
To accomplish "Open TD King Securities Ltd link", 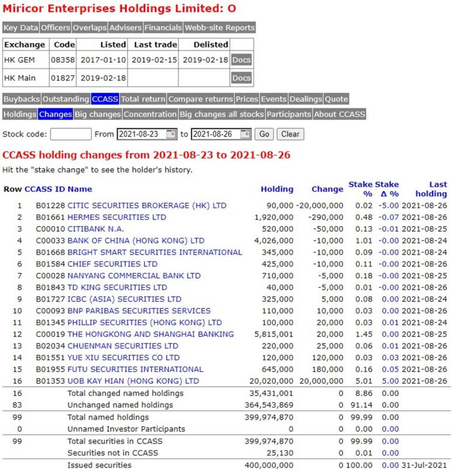I will tap(117, 288).
